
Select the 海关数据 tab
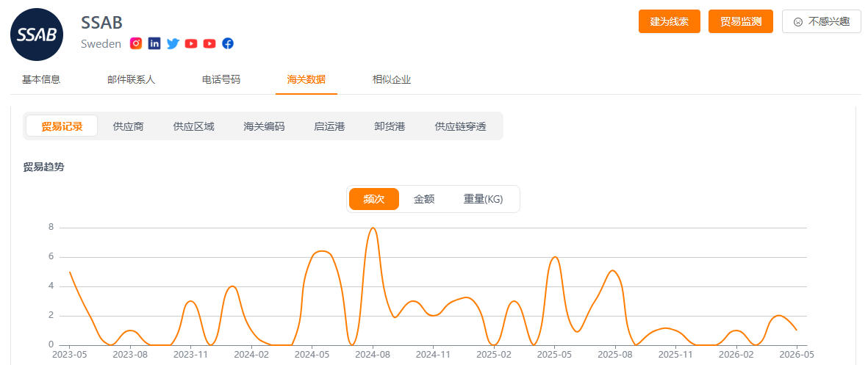pyautogui.click(x=306, y=79)
